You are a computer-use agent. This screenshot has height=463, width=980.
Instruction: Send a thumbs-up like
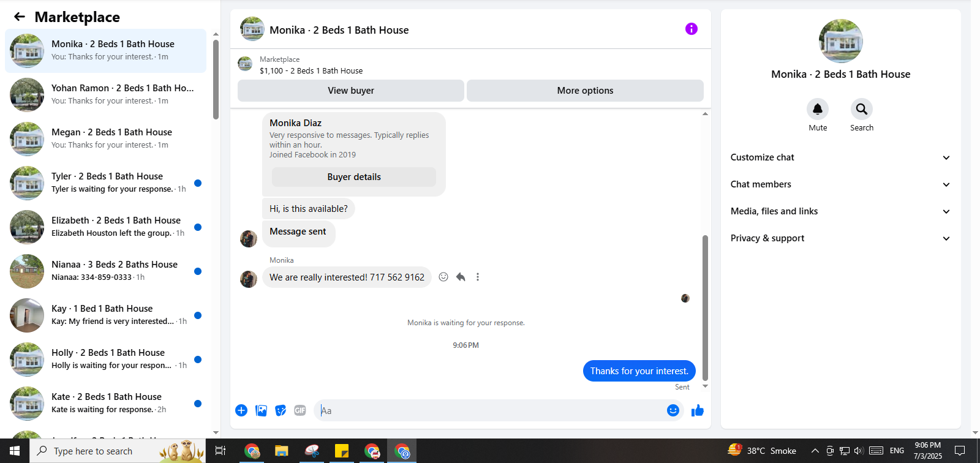698,410
